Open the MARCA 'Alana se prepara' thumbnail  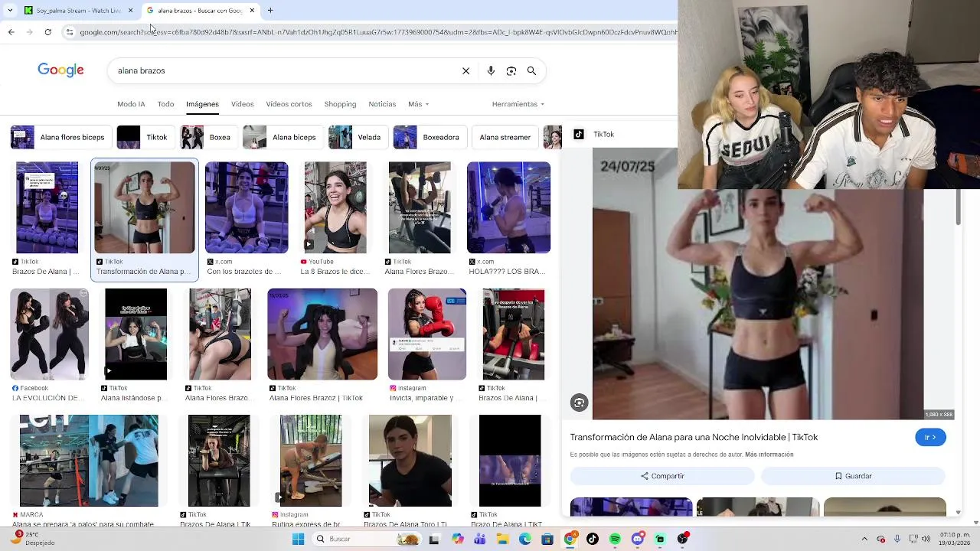click(89, 461)
